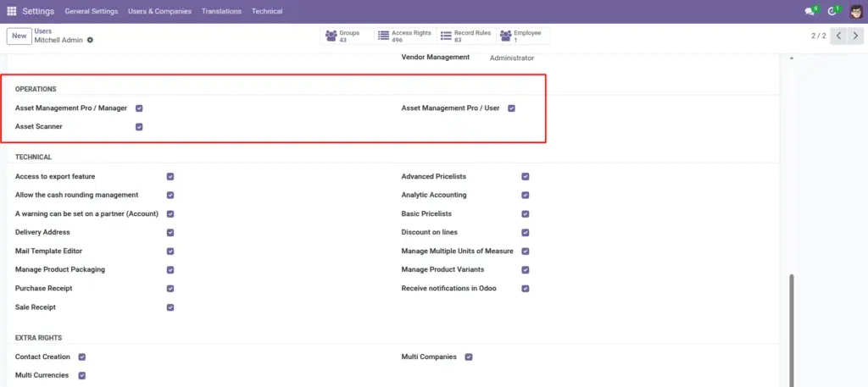Click the OPERATIONS section heading

tap(36, 89)
